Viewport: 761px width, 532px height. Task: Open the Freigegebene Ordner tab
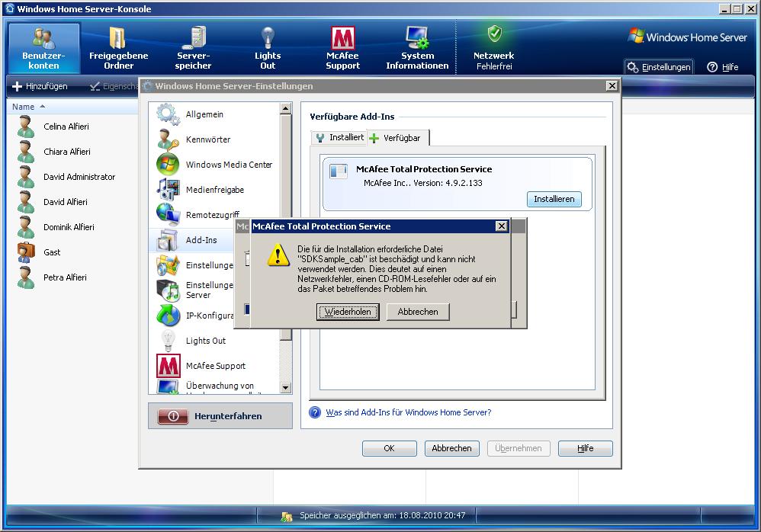118,49
